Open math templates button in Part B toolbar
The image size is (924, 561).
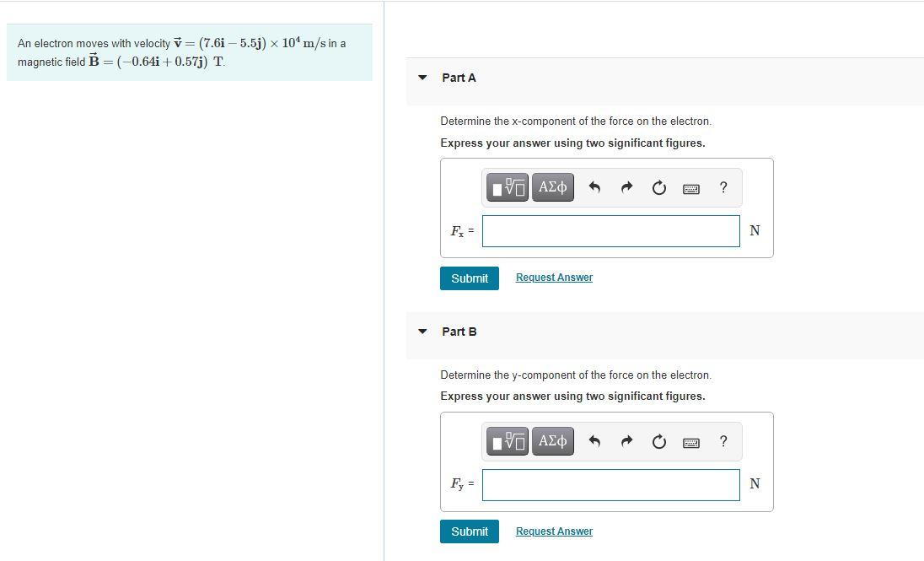tap(508, 441)
